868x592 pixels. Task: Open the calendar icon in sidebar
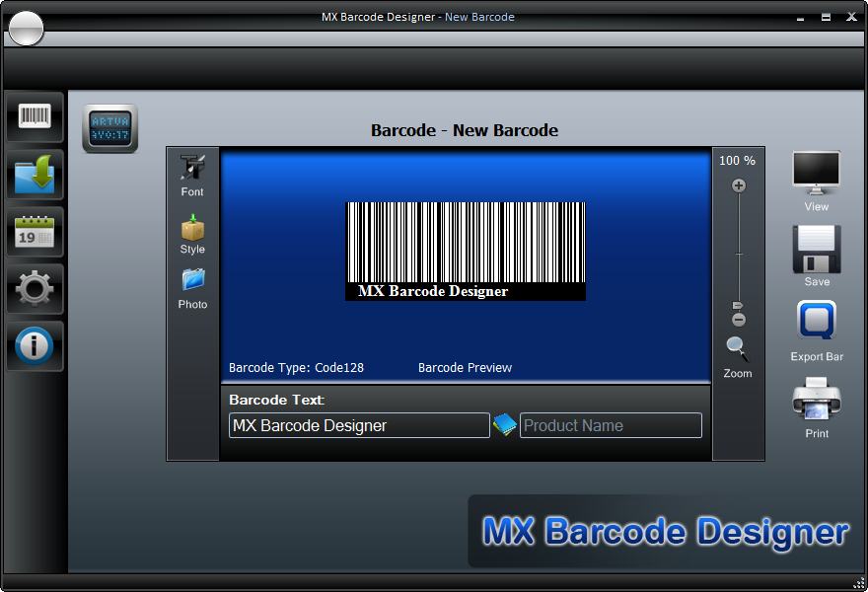coord(35,232)
